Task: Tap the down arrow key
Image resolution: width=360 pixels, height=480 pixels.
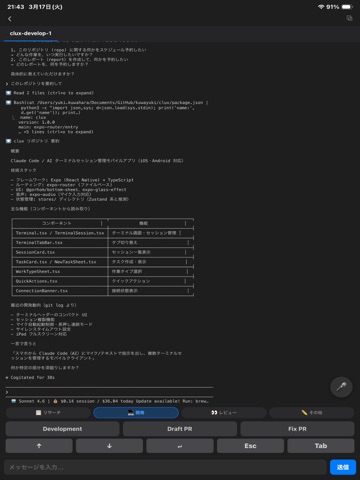Action: [x=109, y=446]
